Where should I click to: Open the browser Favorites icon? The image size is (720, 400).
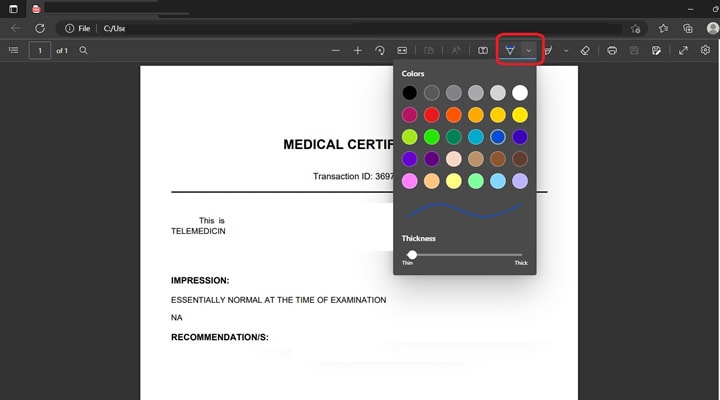tap(663, 28)
